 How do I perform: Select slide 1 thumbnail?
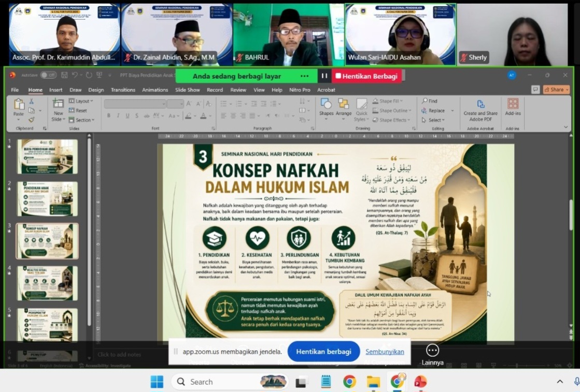click(x=47, y=157)
